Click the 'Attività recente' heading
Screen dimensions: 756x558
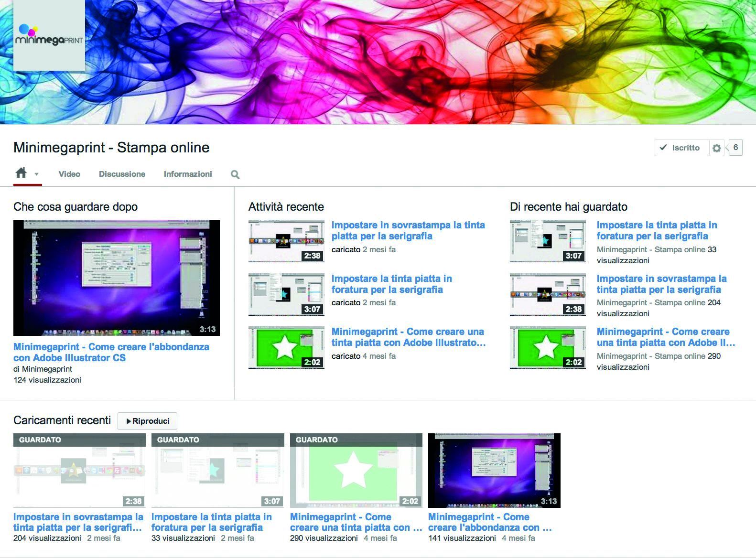pyautogui.click(x=286, y=207)
